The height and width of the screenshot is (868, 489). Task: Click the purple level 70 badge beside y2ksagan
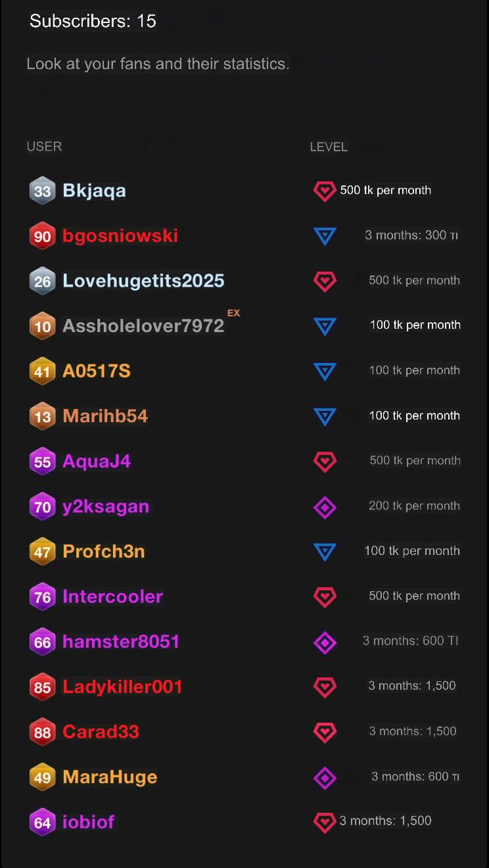click(42, 507)
